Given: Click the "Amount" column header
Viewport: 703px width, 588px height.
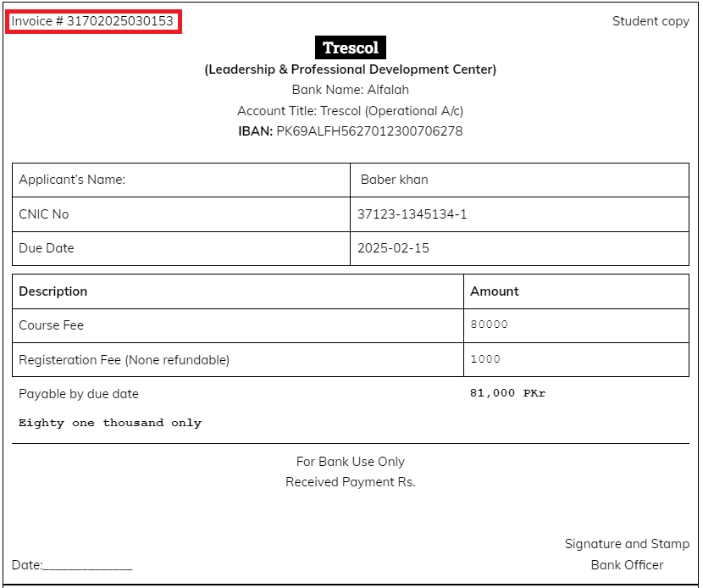Looking at the screenshot, I should tap(576, 291).
